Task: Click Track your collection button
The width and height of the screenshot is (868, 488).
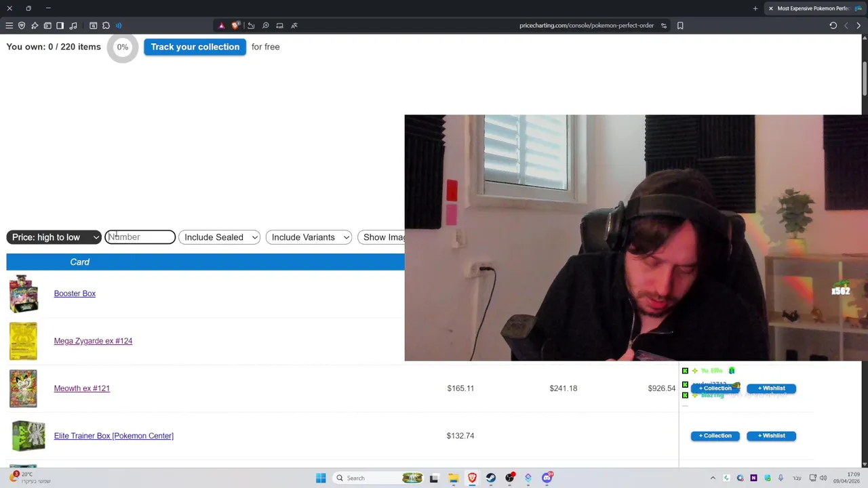Action: click(195, 47)
